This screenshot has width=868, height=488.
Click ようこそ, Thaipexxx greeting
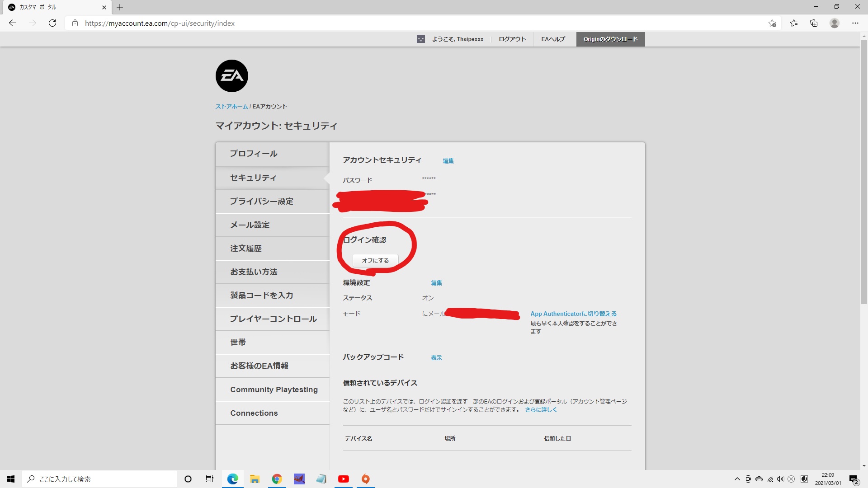(458, 39)
